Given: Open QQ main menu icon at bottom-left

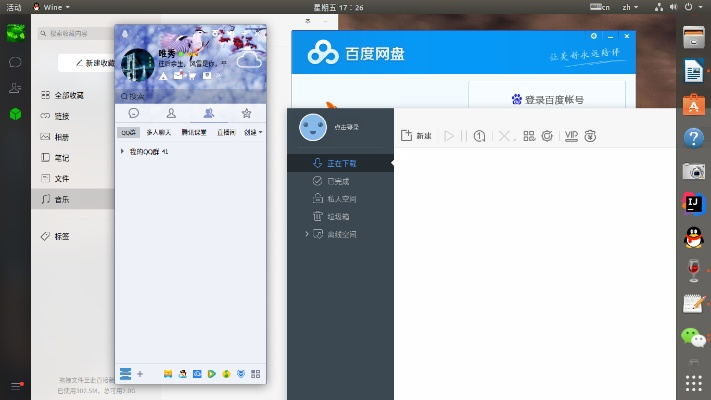Looking at the screenshot, I should coord(125,373).
